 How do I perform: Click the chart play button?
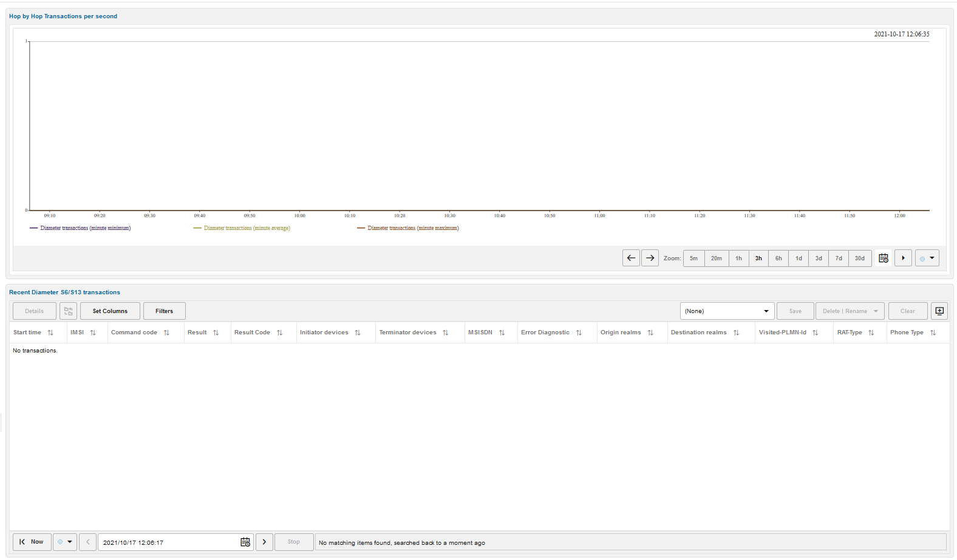[903, 258]
